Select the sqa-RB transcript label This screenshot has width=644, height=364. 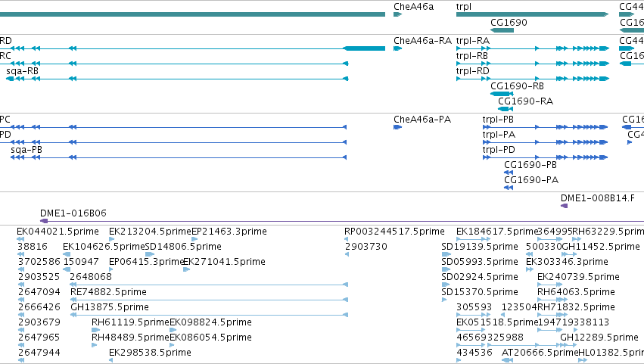click(x=22, y=71)
